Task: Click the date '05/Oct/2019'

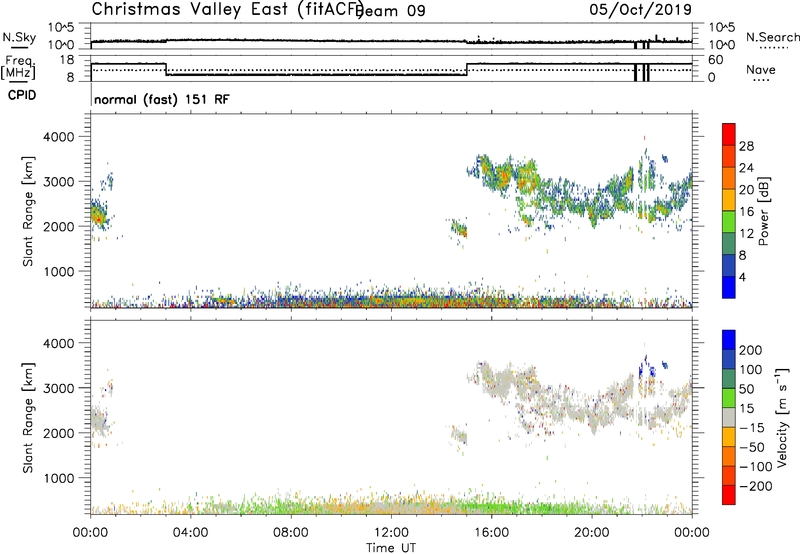Action: (x=640, y=9)
